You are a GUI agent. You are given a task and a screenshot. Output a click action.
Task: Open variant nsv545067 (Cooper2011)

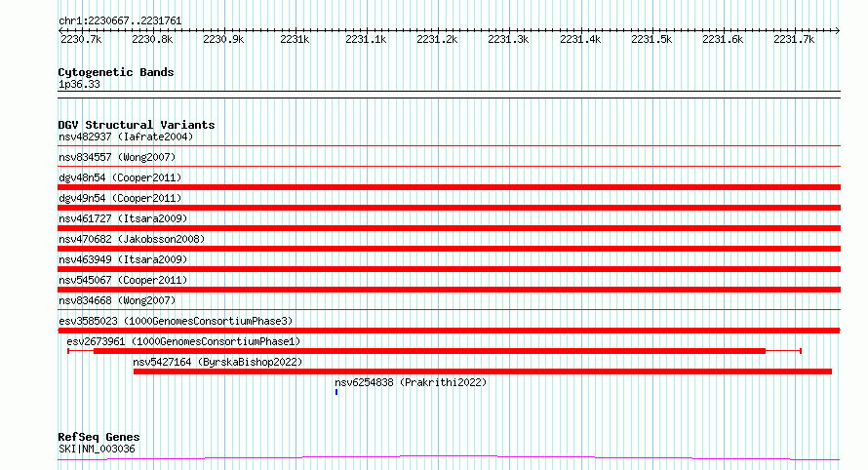123,280
